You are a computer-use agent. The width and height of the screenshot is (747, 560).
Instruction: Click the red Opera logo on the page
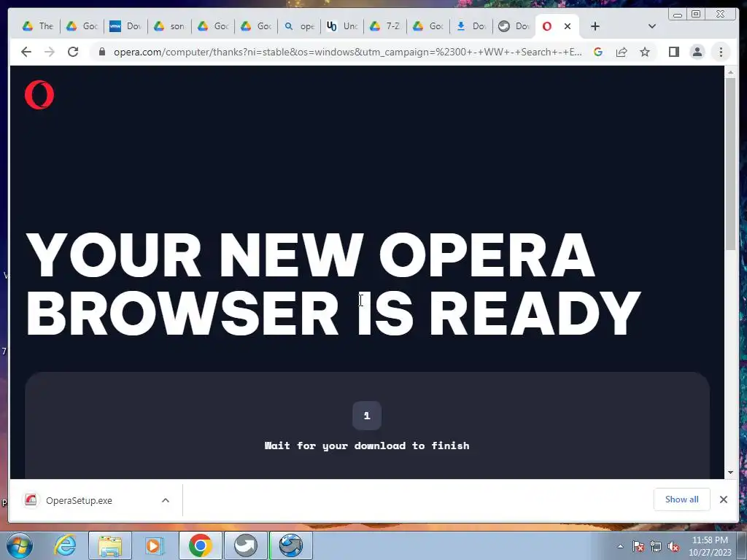click(39, 95)
